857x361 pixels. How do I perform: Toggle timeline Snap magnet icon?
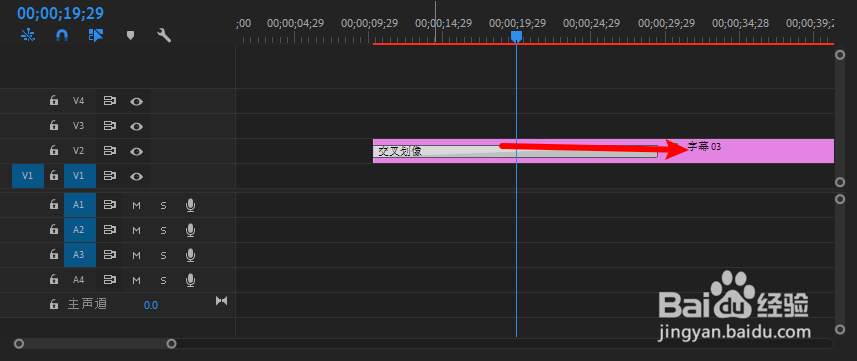tap(62, 36)
